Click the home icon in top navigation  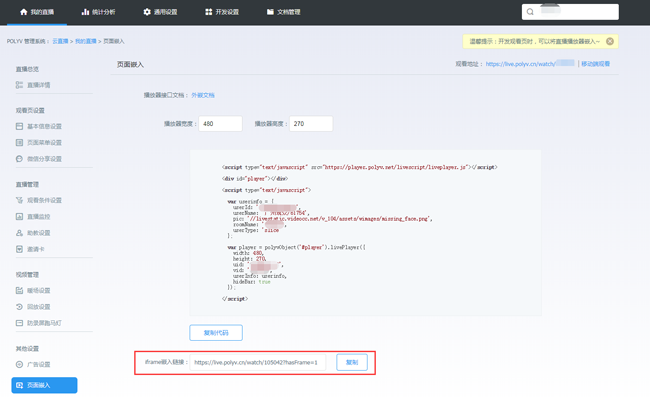[24, 12]
